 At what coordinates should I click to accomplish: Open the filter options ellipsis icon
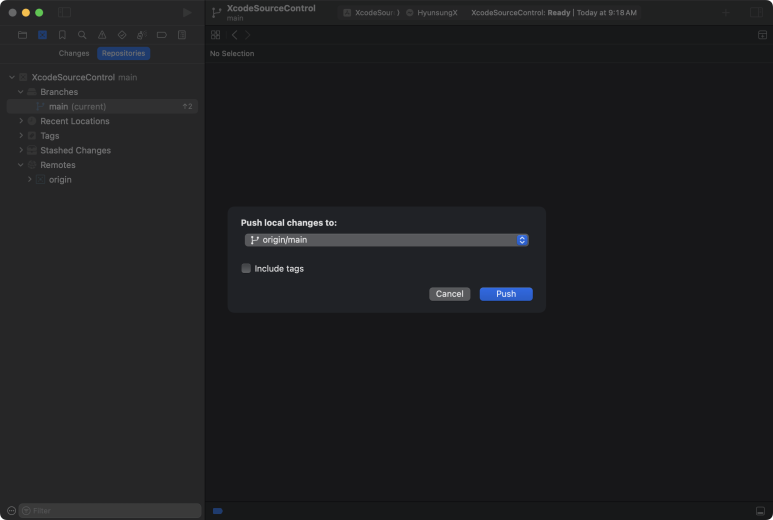(12, 511)
